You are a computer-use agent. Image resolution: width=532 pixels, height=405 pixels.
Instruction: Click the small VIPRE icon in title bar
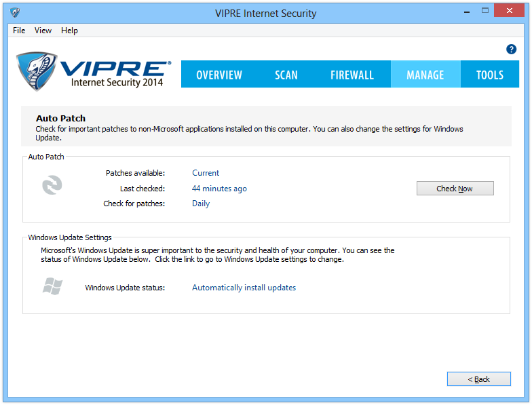[15, 13]
